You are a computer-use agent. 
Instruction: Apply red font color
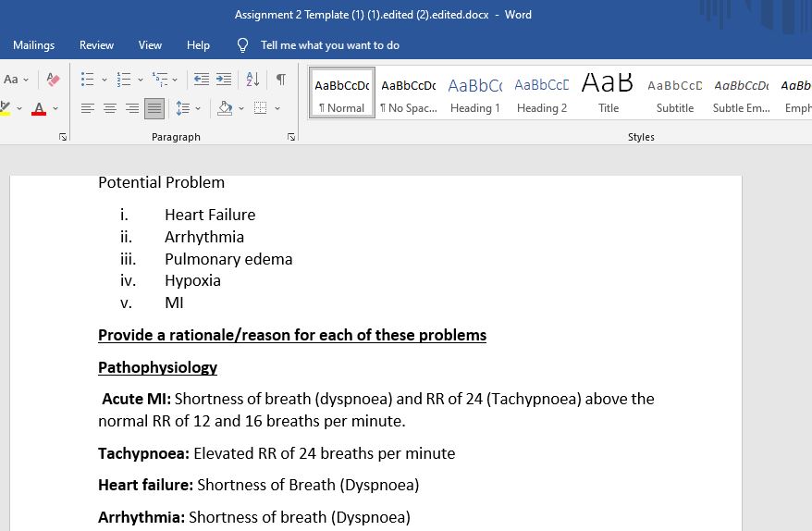pyautogui.click(x=39, y=108)
